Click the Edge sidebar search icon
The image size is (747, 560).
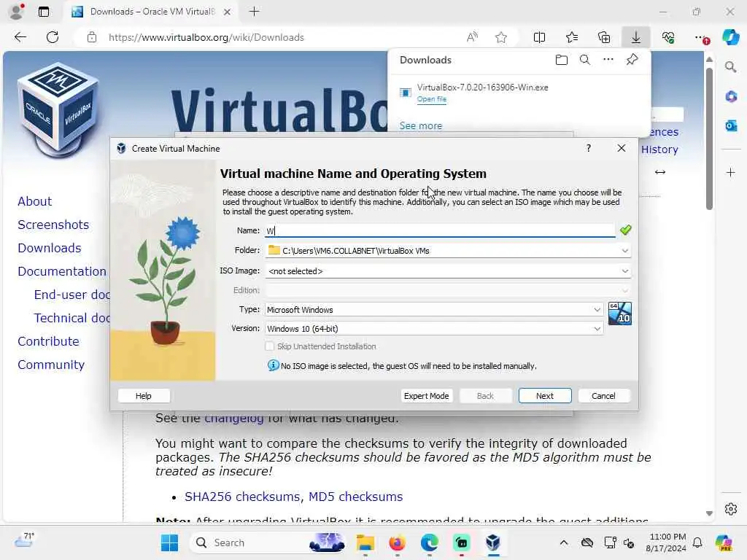pos(731,67)
